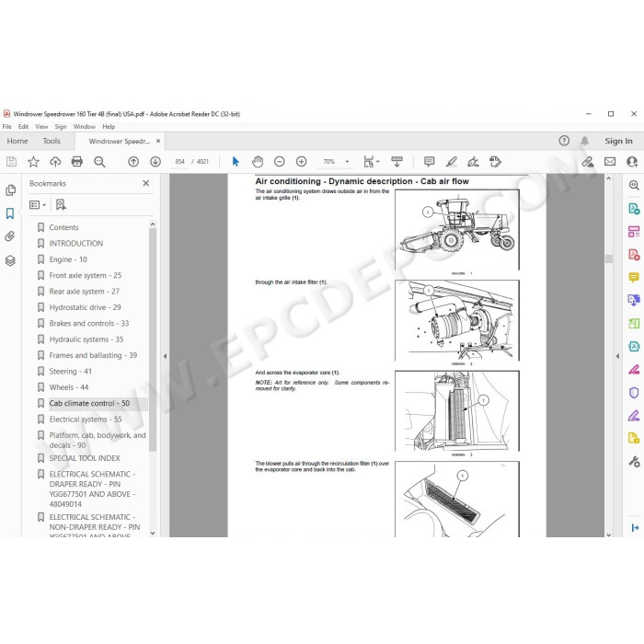
Task: Open the Tools tab
Action: click(x=52, y=141)
